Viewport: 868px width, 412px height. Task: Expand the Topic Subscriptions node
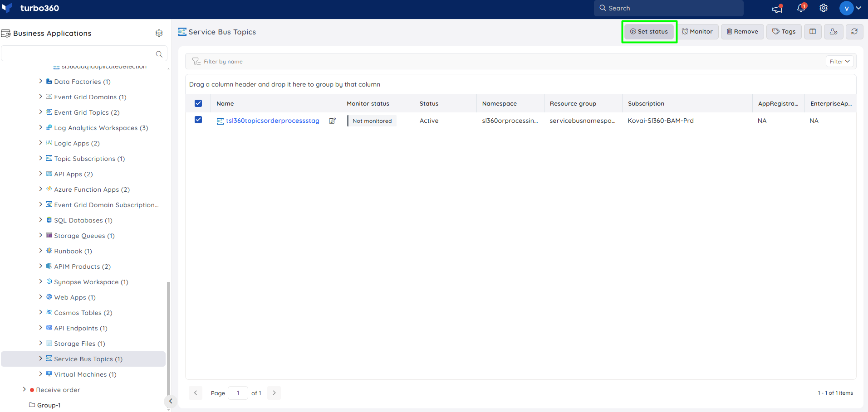(41, 158)
